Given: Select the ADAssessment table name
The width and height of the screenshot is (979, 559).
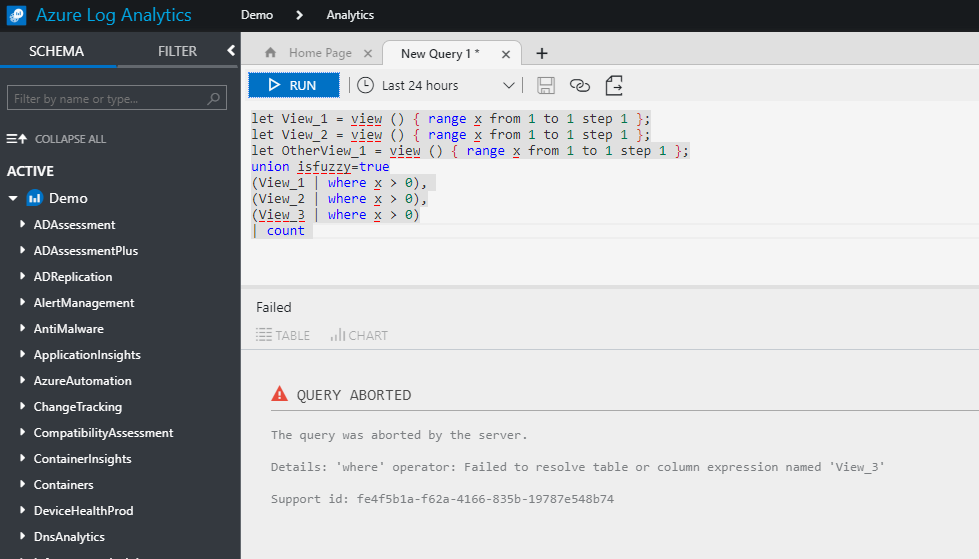Looking at the screenshot, I should pyautogui.click(x=74, y=225).
